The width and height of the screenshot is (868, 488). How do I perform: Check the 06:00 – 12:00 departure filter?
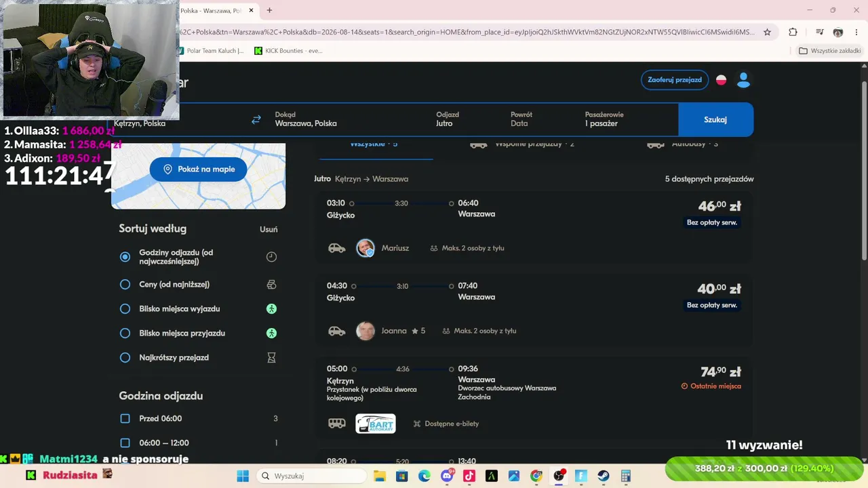(125, 443)
